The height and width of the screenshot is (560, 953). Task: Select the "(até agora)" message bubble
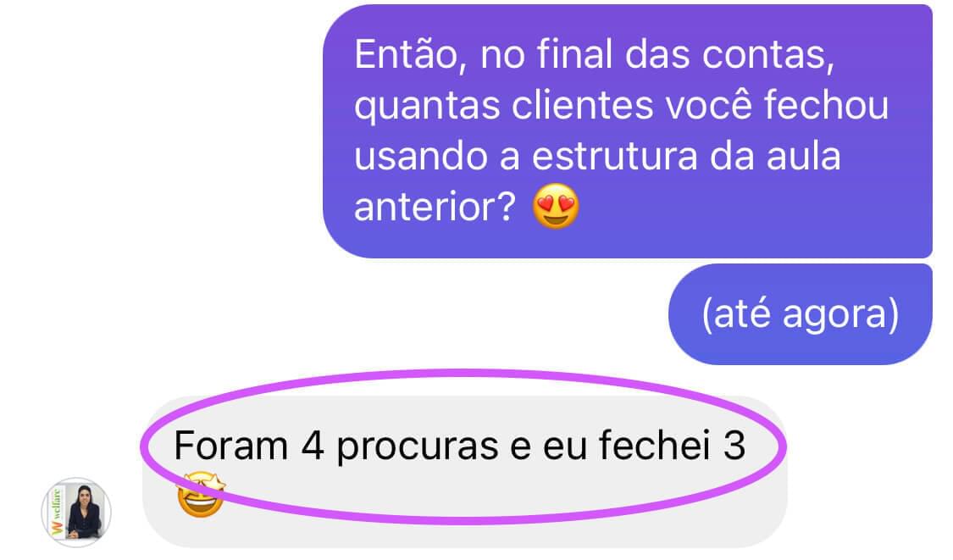tap(800, 314)
